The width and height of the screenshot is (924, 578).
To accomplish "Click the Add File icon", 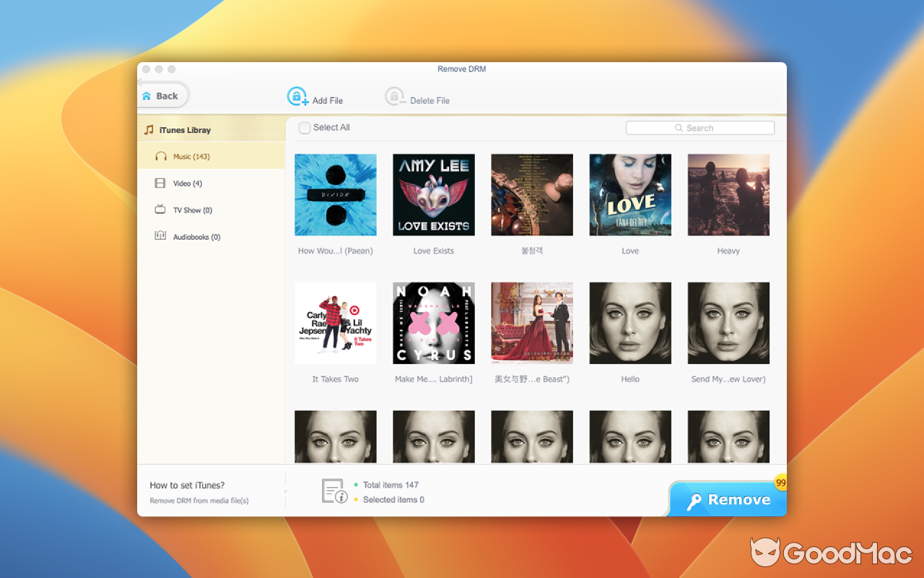I will pos(297,95).
